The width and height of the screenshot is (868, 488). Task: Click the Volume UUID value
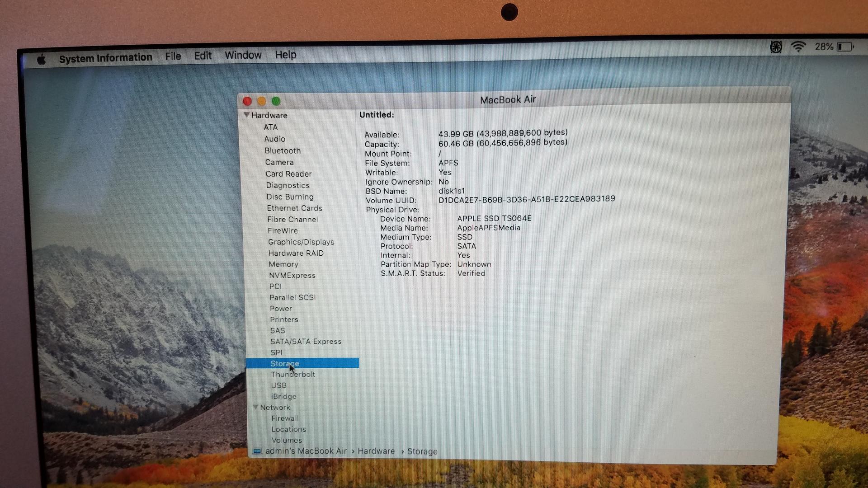click(527, 199)
